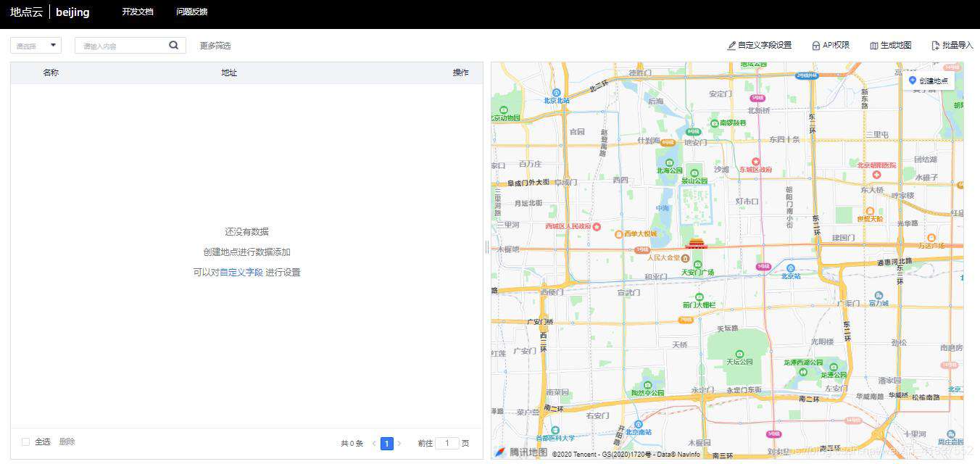980x464 pixels.
Task: Click the 首都医科大学 marker
Action: coord(556,429)
